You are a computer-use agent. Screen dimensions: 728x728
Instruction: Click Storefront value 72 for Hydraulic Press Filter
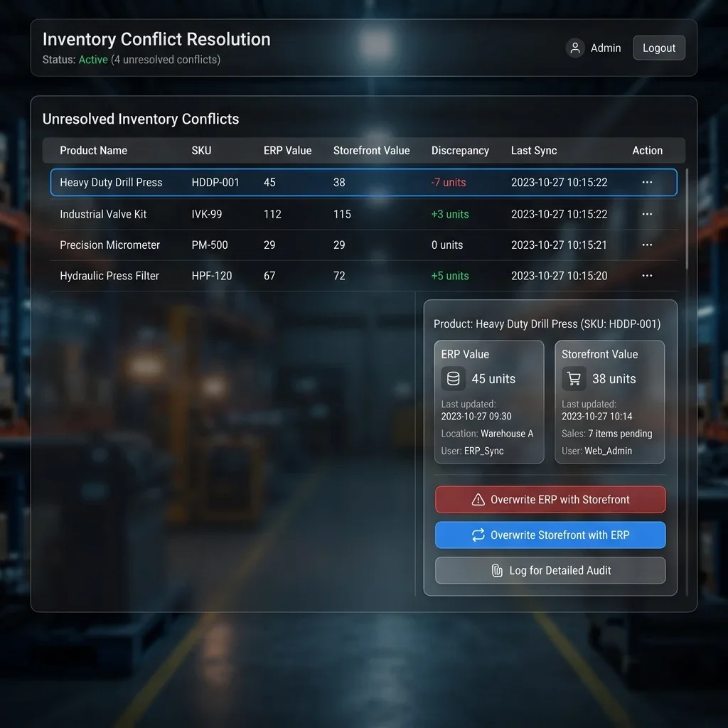click(x=339, y=276)
